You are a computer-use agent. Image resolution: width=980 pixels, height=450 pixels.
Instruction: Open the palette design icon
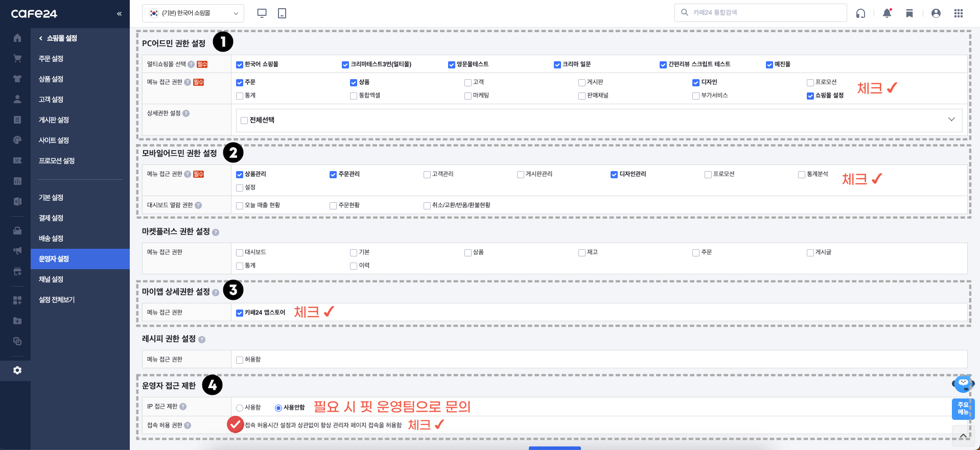[17, 140]
